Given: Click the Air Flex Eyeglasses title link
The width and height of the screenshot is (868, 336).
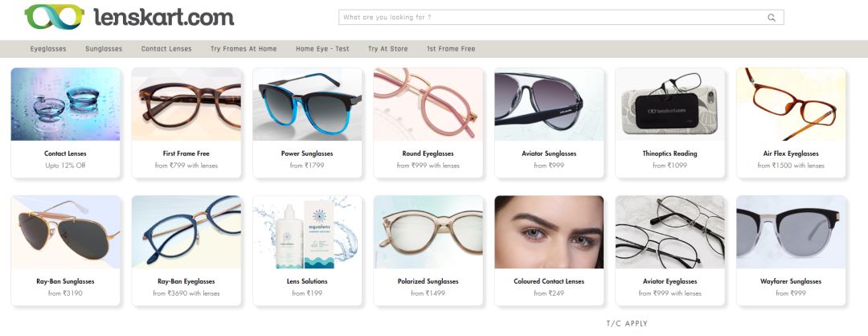Looking at the screenshot, I should click(x=791, y=154).
